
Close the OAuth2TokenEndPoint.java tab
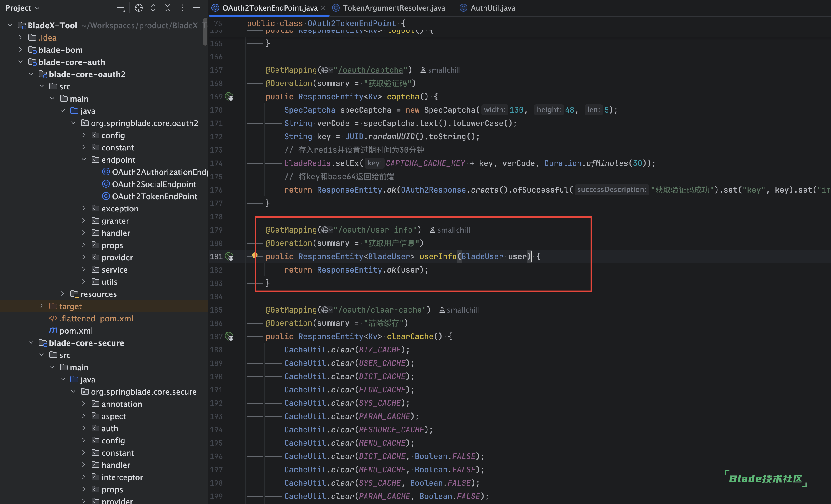point(323,8)
